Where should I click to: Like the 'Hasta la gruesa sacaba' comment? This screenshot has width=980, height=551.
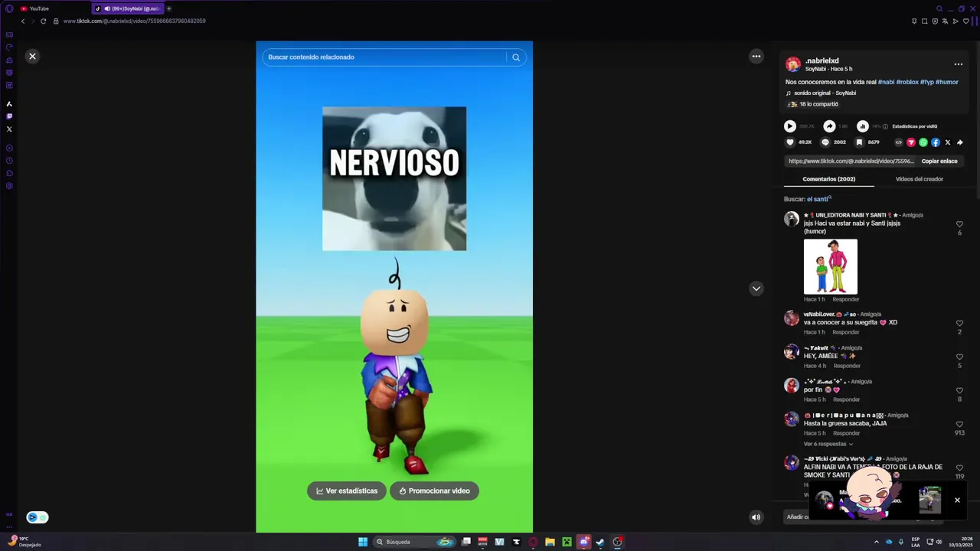[959, 424]
